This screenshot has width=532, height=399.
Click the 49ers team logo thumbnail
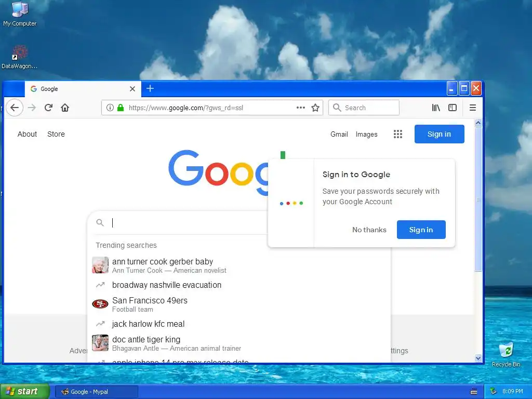pos(100,303)
